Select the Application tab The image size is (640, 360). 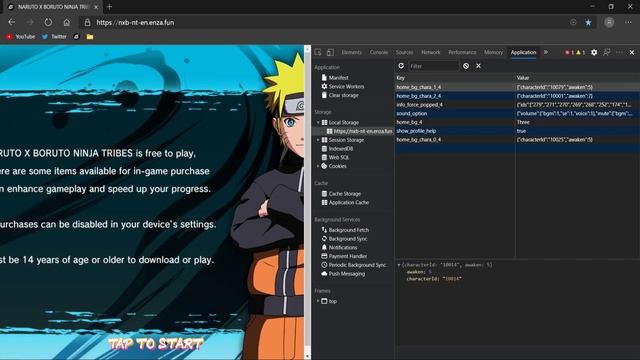[523, 52]
